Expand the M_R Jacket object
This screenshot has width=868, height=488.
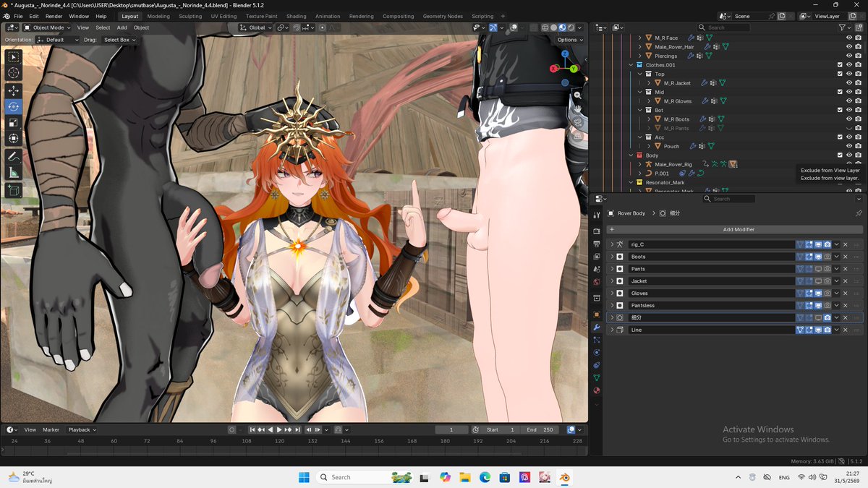point(649,83)
